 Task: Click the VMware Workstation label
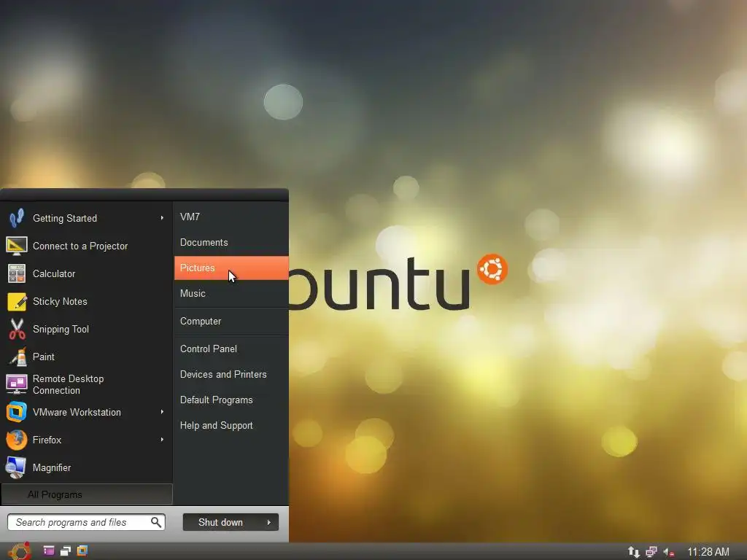pos(77,413)
